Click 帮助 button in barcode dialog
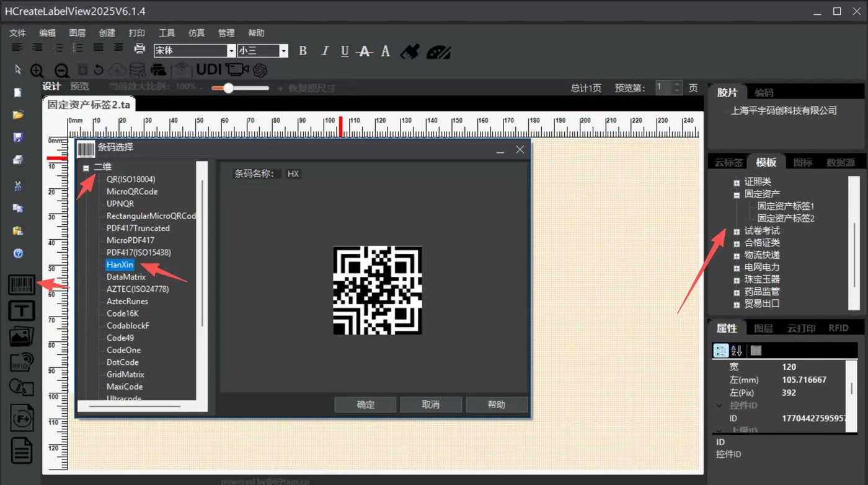The image size is (868, 485). (x=497, y=404)
